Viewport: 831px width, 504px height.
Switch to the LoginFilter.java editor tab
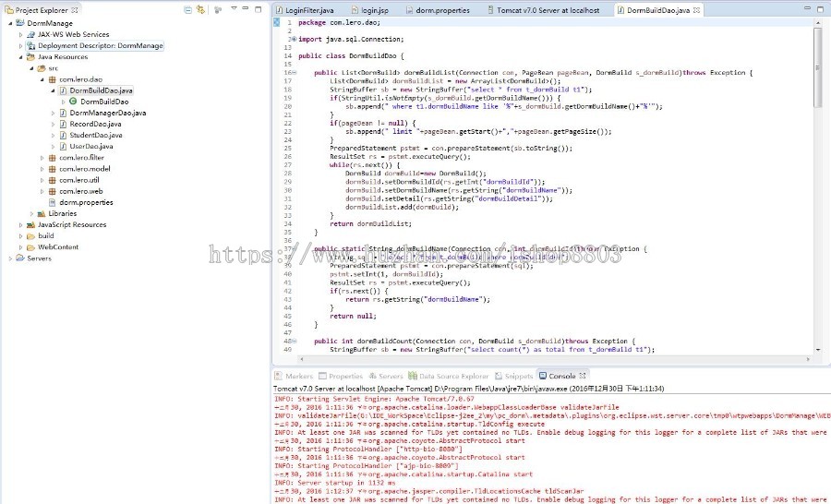(306, 10)
